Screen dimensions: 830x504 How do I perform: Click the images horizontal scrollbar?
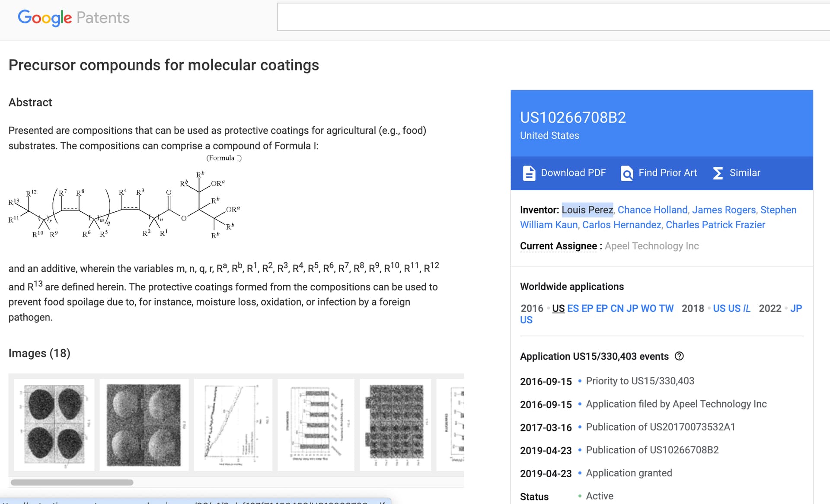point(72,482)
